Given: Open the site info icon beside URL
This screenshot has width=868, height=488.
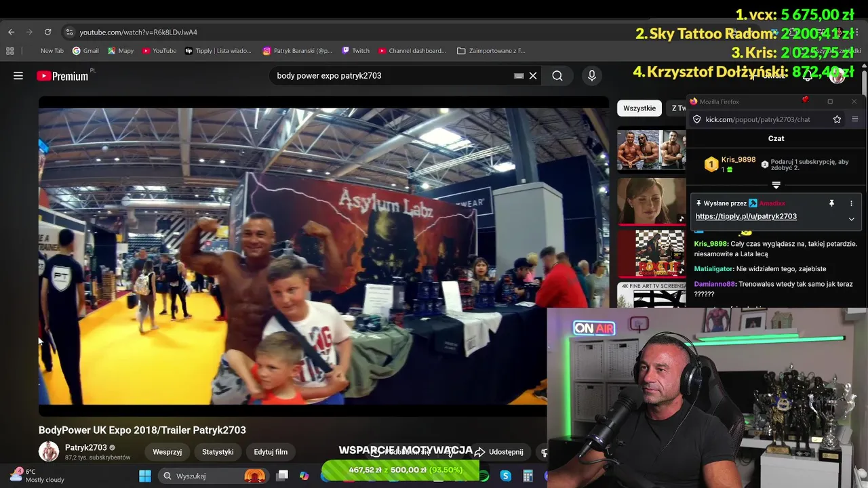Looking at the screenshot, I should (x=69, y=32).
